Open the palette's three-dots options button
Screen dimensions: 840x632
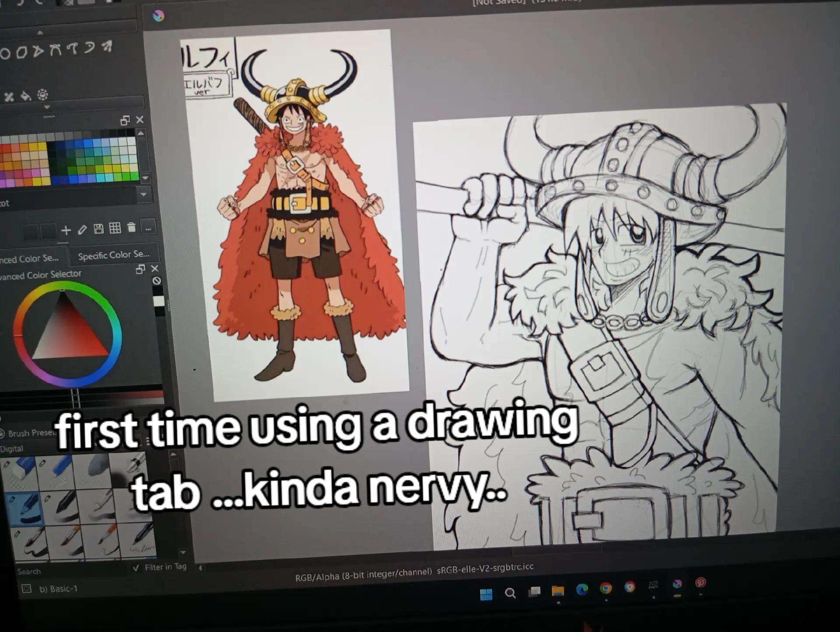(148, 228)
